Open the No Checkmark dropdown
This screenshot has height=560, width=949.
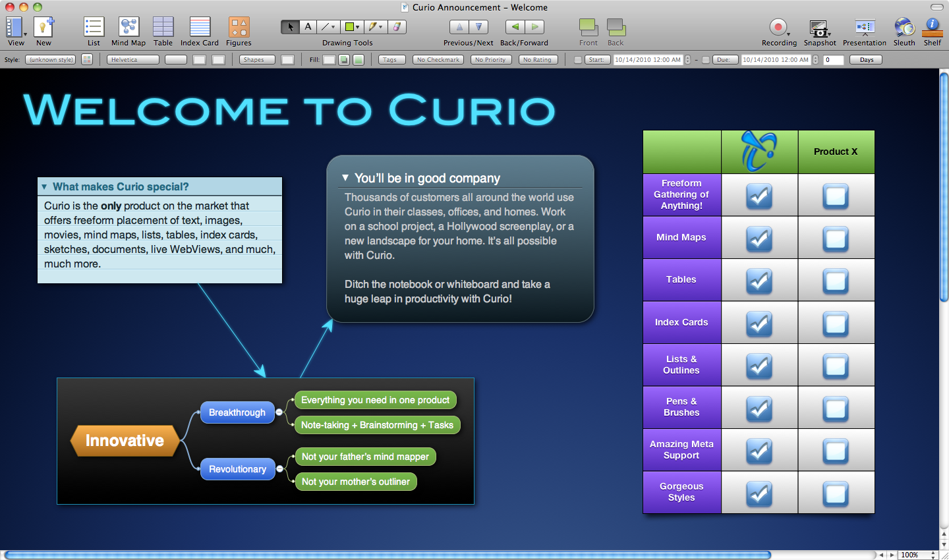[438, 59]
